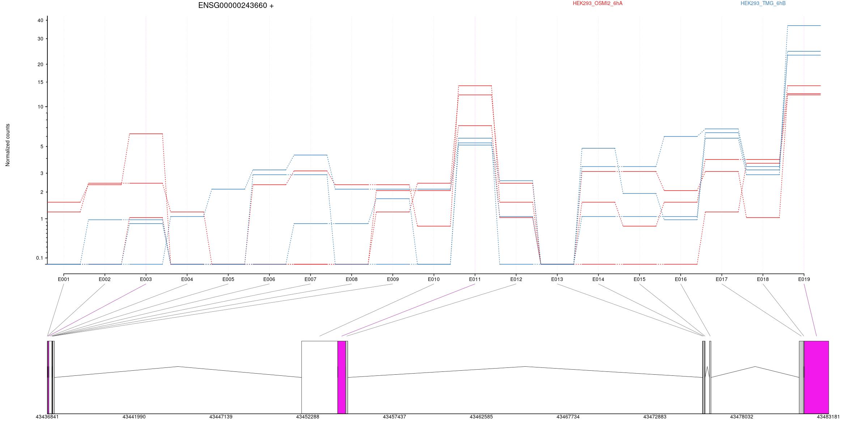Image resolution: width=868 pixels, height=434 pixels.
Task: Click the highest blue line segment above E019
Action: pos(804,26)
